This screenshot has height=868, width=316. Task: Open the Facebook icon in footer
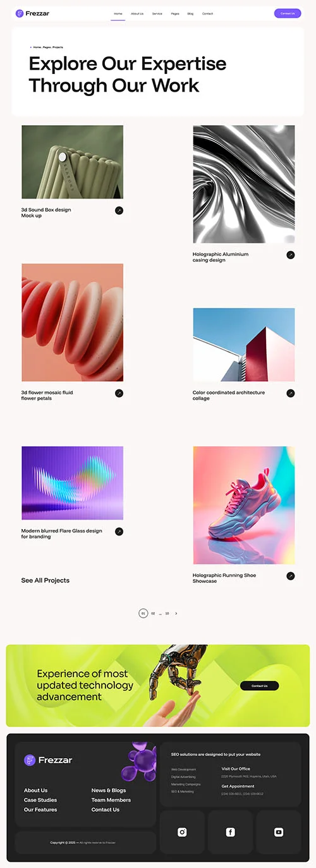click(x=230, y=832)
